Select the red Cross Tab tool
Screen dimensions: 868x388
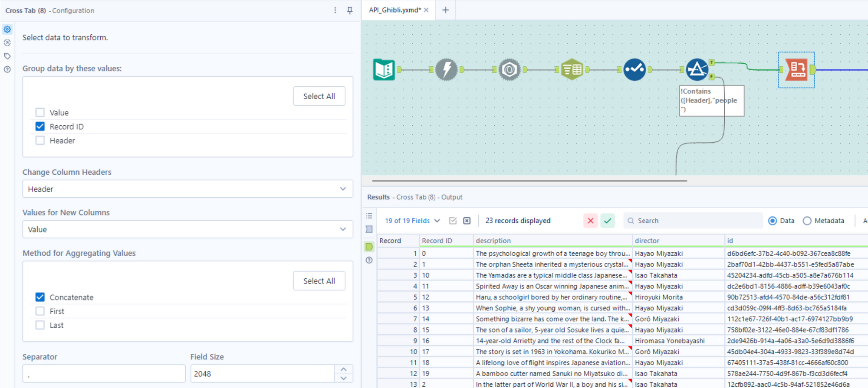796,70
